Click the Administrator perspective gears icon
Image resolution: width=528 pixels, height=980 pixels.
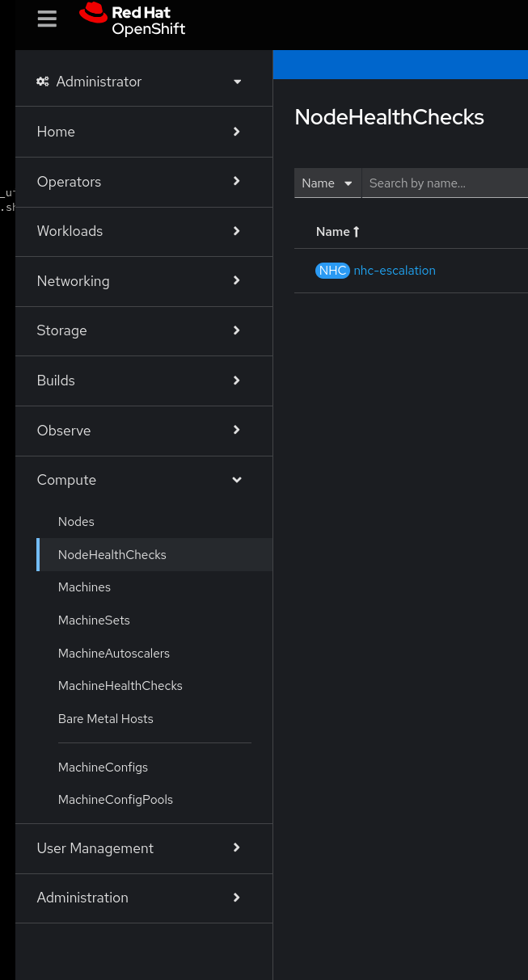pyautogui.click(x=43, y=82)
